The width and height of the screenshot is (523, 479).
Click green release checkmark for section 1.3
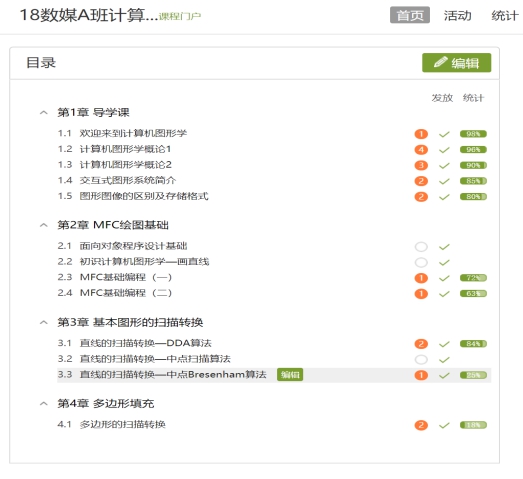pyautogui.click(x=444, y=165)
